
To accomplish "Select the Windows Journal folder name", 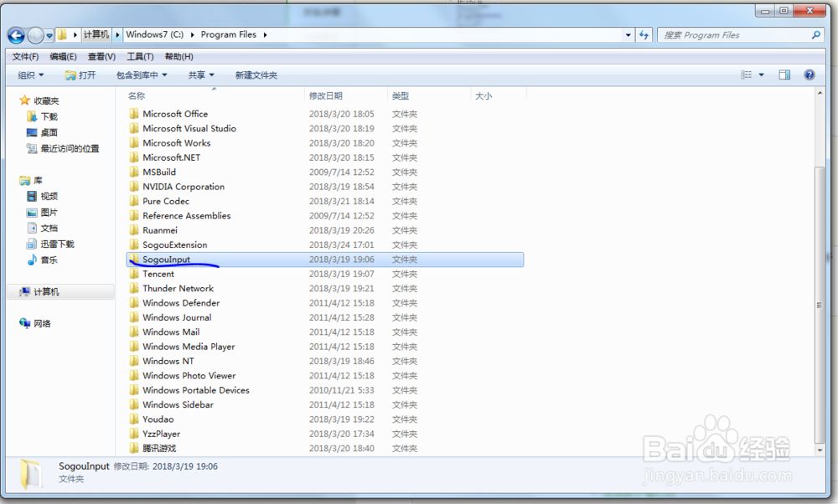I will [177, 317].
